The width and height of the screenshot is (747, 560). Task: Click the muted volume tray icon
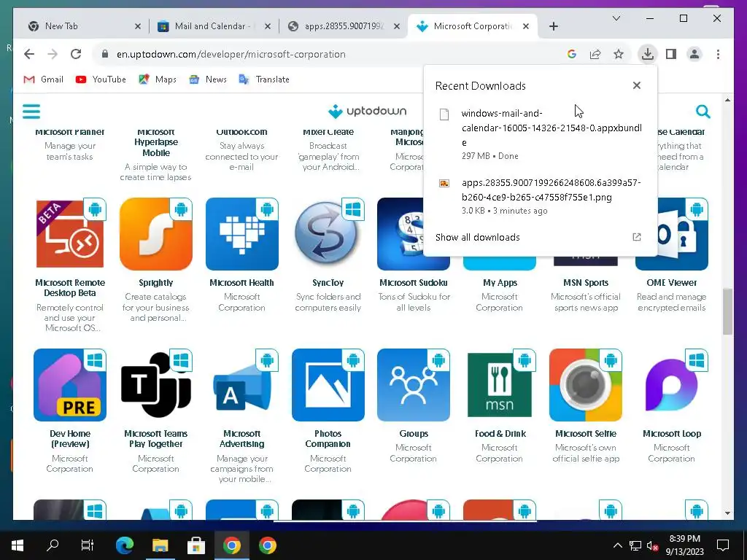tap(653, 545)
